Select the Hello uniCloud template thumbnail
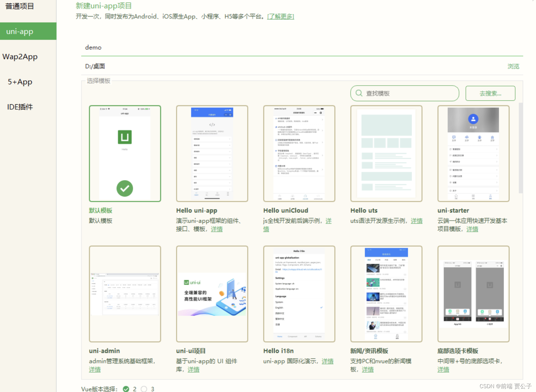The height and width of the screenshot is (392, 536). (299, 153)
